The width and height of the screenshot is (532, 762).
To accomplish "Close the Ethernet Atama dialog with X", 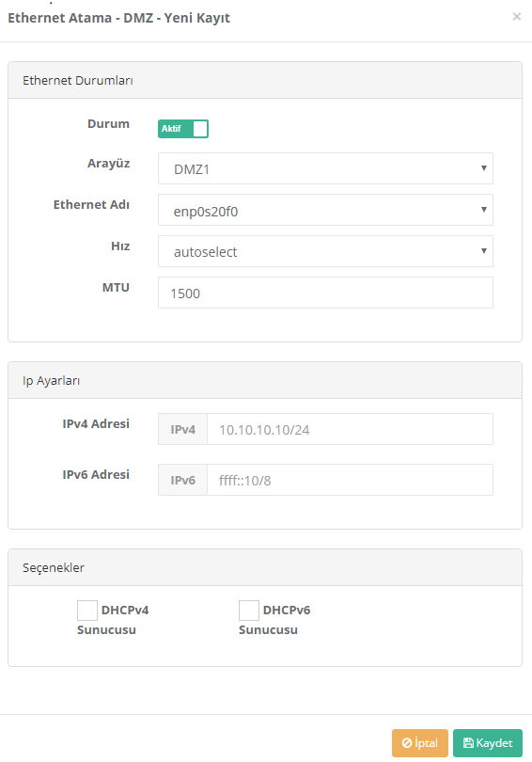I will (516, 17).
